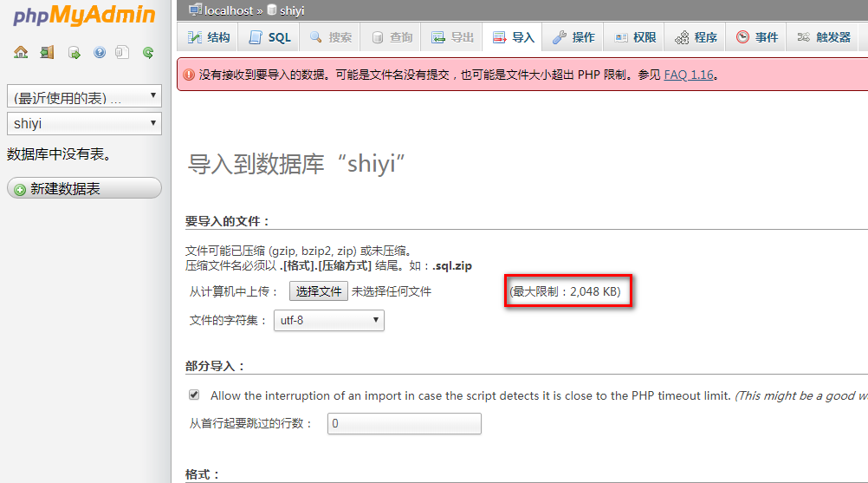Click the phpMyAdmin logo
The image size is (868, 483).
pos(84,15)
